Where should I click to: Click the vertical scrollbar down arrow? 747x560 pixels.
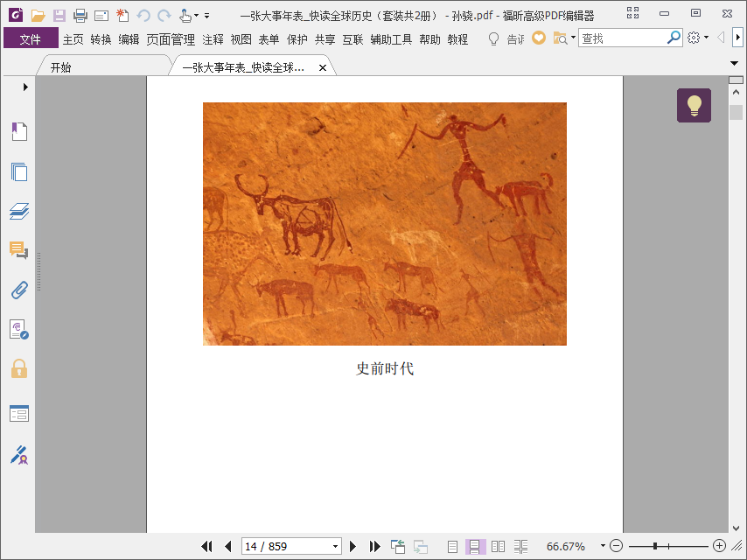click(x=736, y=528)
